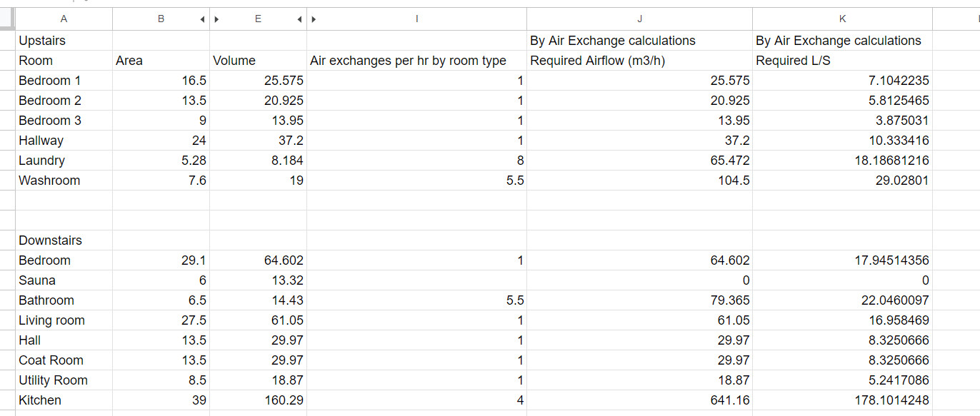Select the Laundry area cell showing 5.28
Screen dimensions: 980x416
click(161, 161)
